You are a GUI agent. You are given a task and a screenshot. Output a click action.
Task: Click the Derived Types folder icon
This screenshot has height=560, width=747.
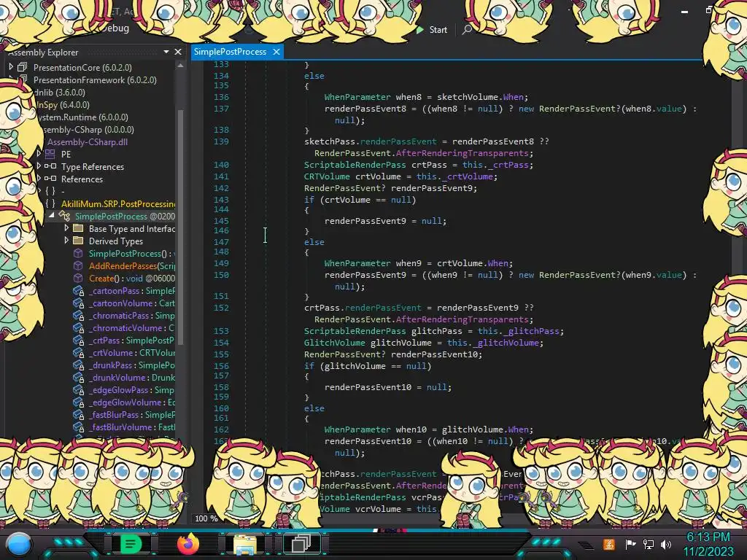pos(78,241)
